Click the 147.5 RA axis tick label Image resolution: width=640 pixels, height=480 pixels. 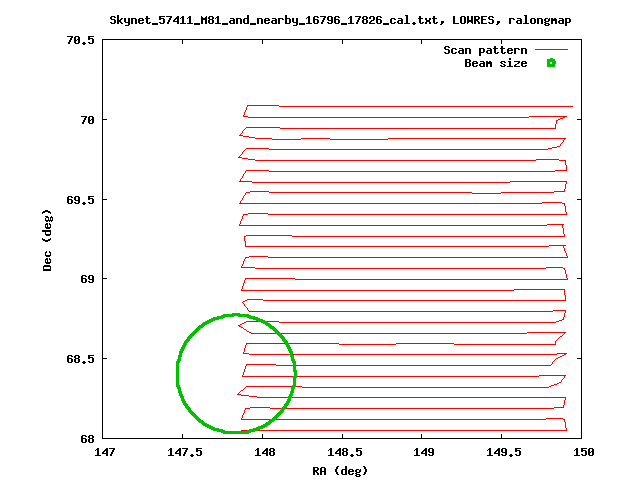coord(184,452)
